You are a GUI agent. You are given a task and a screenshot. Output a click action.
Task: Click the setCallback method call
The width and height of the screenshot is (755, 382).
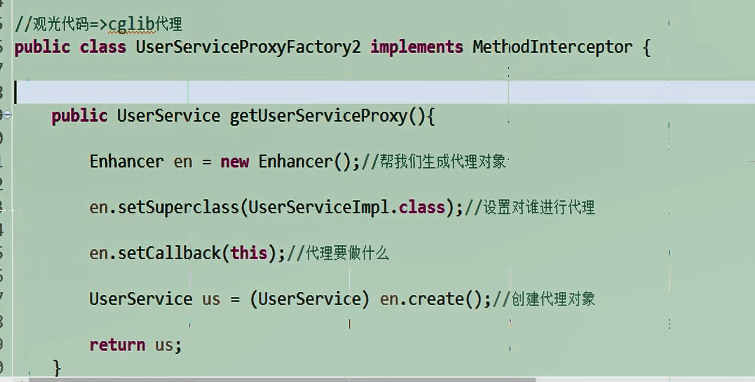coord(169,252)
